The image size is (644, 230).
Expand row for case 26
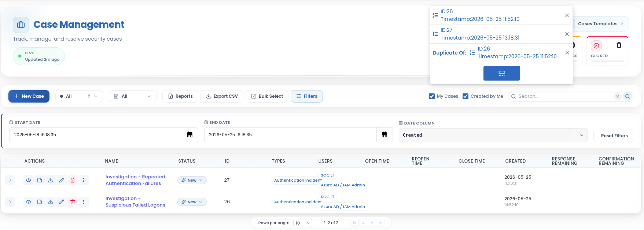pyautogui.click(x=10, y=202)
